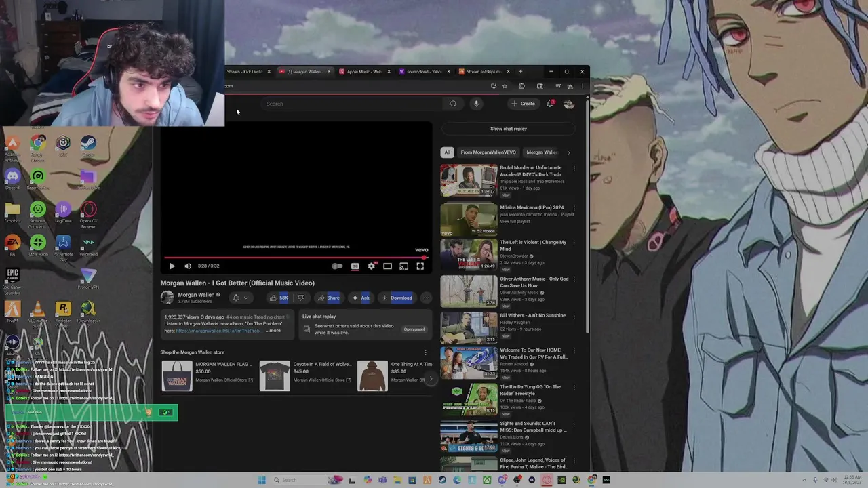Open the Proton VPN desktop icon
Image resolution: width=868 pixels, height=488 pixels.
tap(88, 278)
